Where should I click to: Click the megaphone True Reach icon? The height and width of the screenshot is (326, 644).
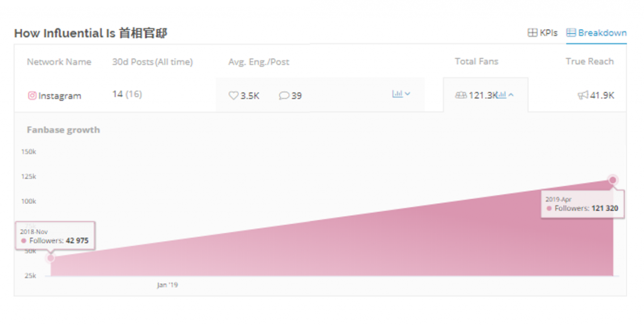583,95
